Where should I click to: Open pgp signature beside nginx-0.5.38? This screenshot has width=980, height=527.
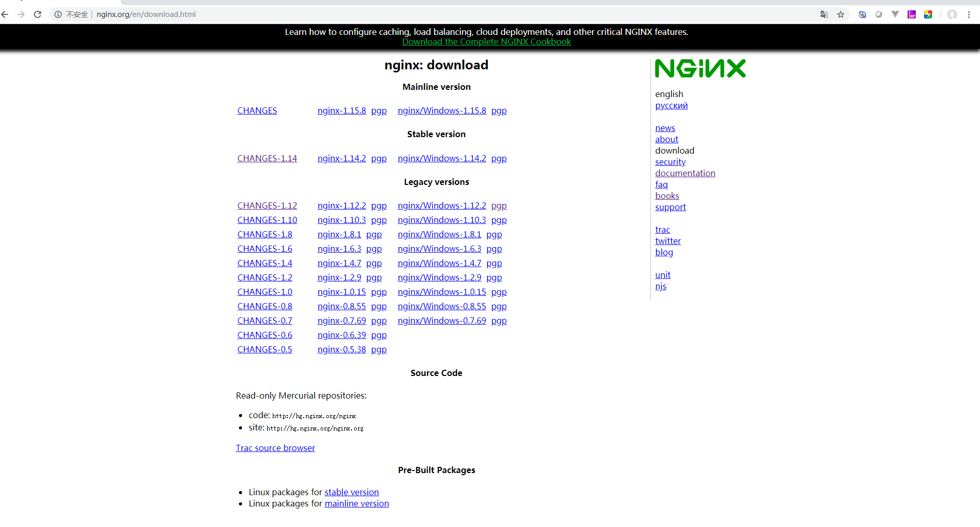[379, 349]
